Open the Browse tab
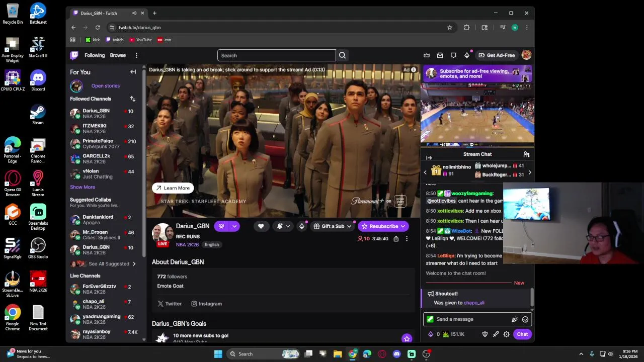 (x=118, y=55)
